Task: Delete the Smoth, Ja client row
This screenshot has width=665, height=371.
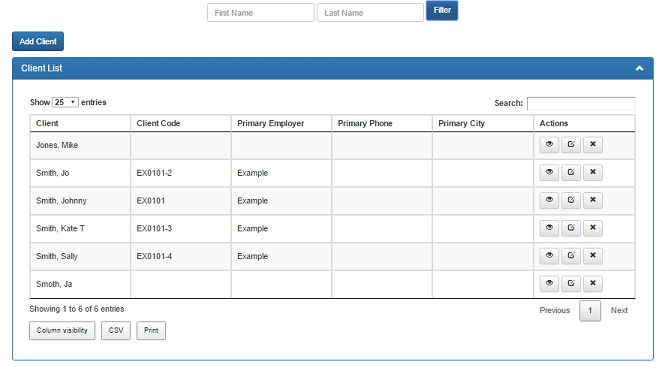Action: (x=593, y=283)
